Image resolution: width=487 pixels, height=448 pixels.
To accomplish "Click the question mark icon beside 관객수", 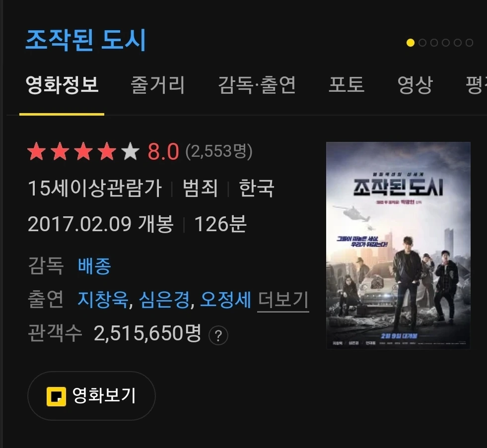I will coord(218,335).
